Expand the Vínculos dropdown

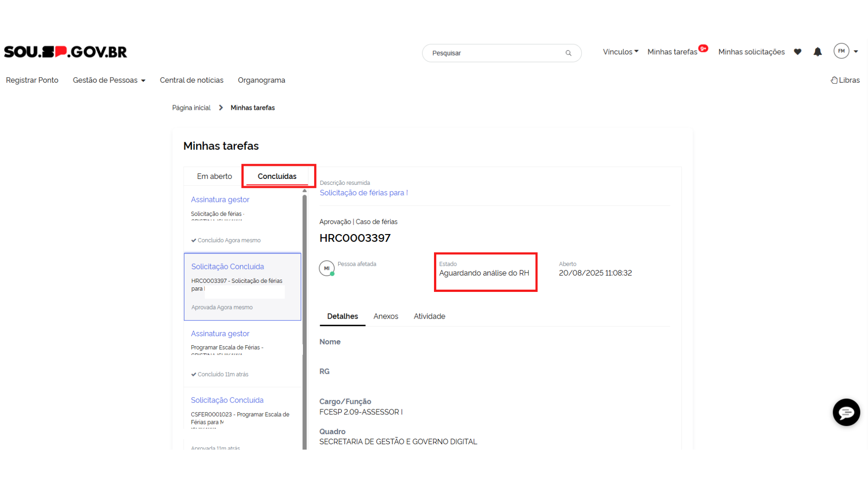[x=620, y=52]
